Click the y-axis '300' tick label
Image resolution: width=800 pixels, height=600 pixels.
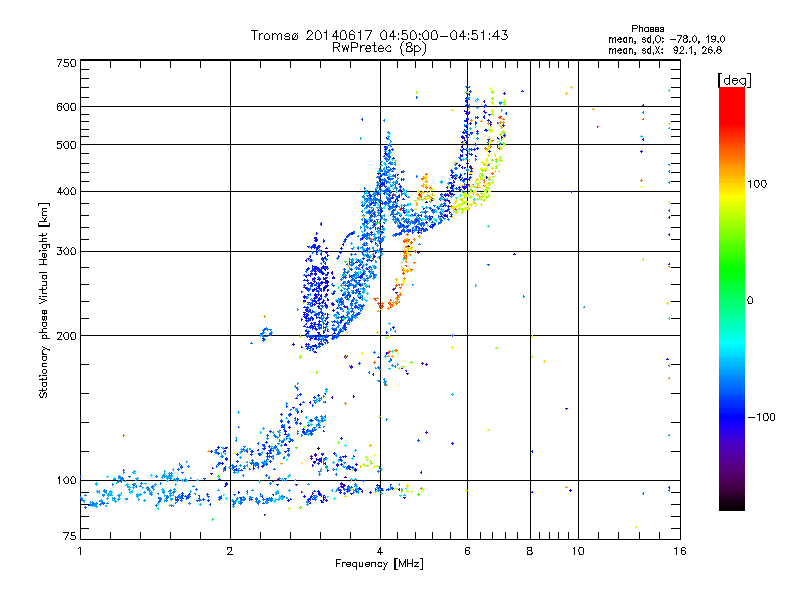click(66, 251)
